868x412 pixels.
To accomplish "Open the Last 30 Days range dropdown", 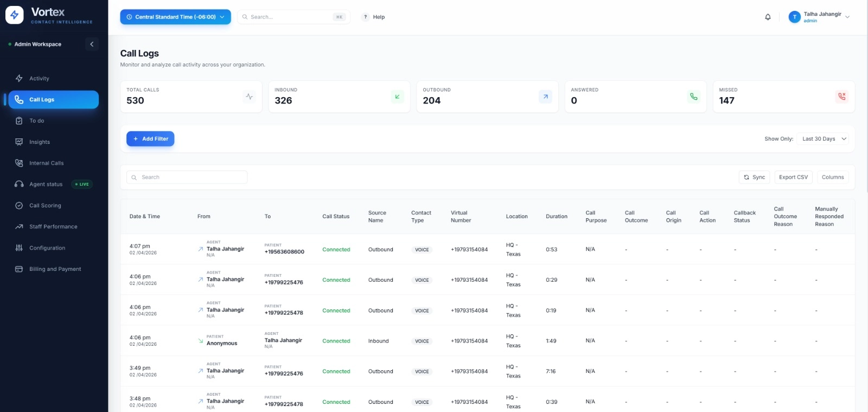I will (x=824, y=139).
